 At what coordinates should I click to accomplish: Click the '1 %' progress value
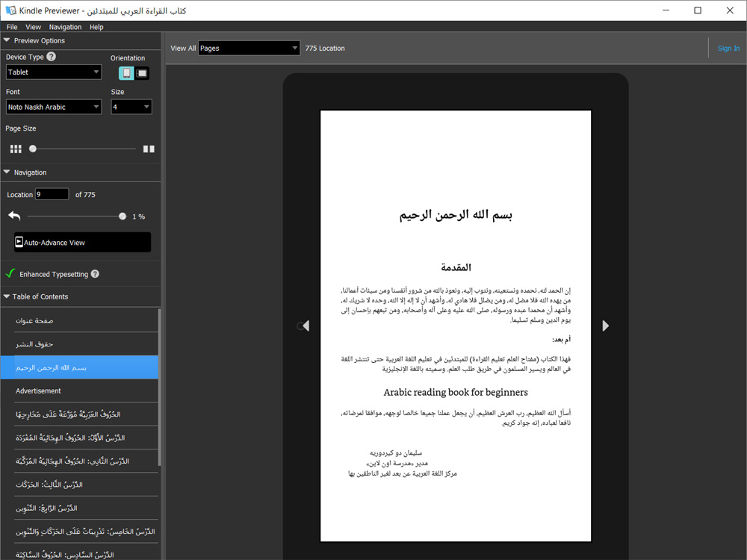(x=139, y=217)
